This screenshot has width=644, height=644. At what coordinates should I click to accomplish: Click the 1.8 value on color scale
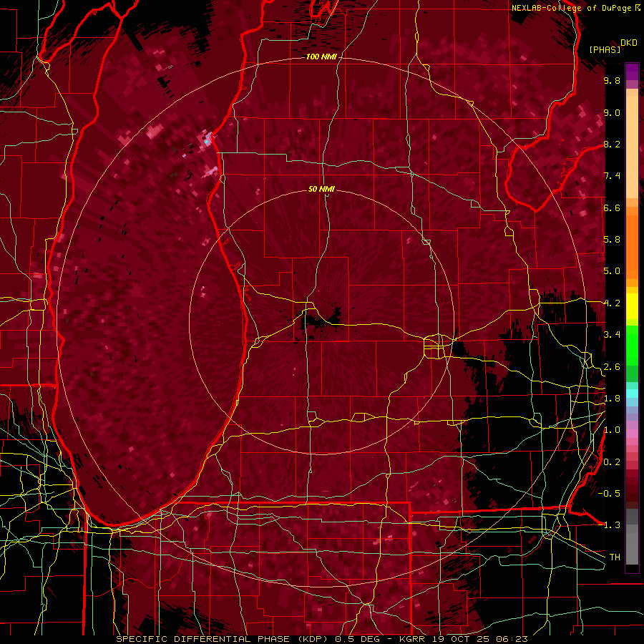click(612, 399)
